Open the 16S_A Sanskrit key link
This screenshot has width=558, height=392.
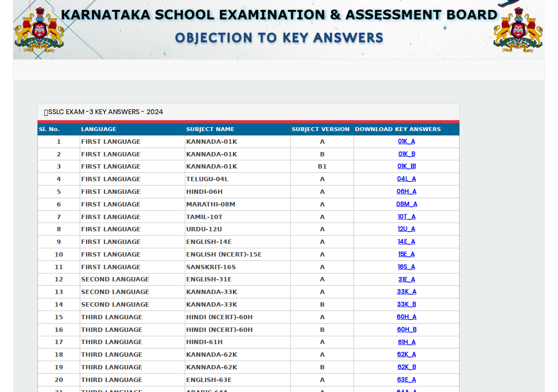pos(406,267)
